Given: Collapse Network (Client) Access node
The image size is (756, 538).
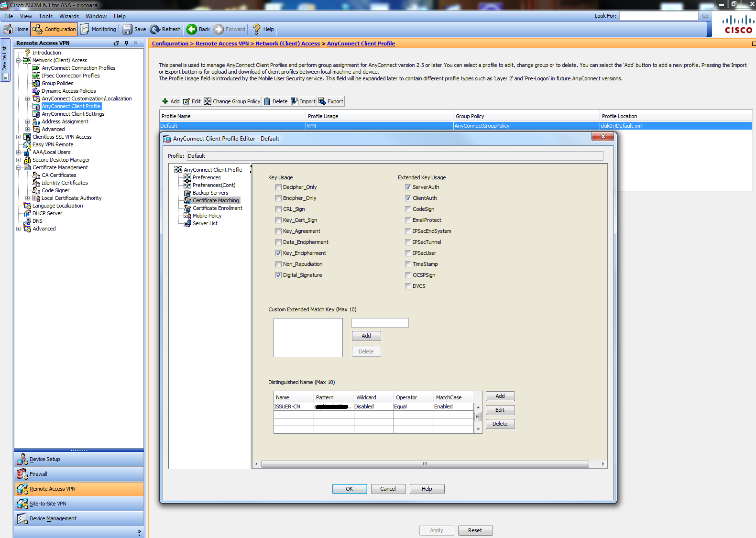Looking at the screenshot, I should click(x=18, y=60).
